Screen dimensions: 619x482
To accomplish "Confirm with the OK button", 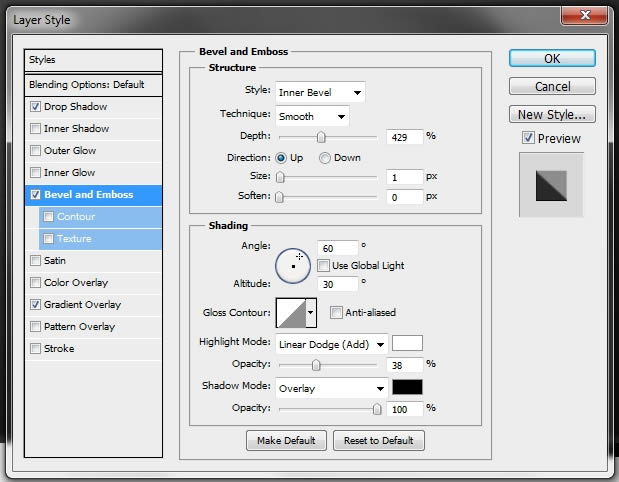I will [x=552, y=58].
